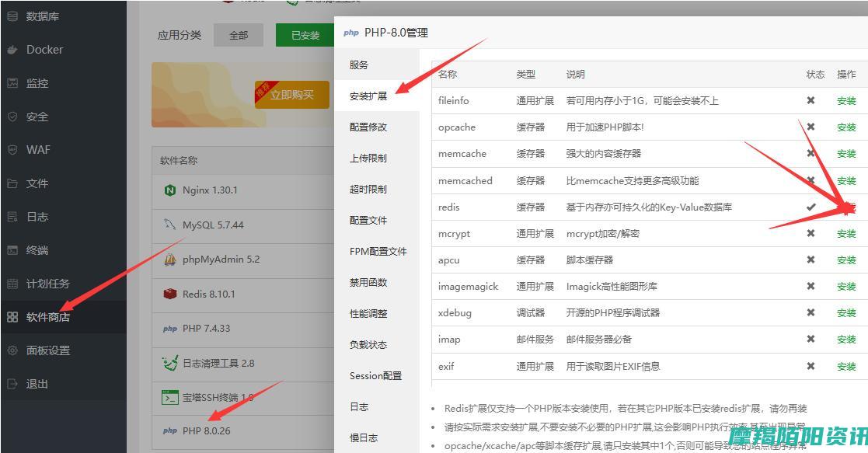Install the memcache extension

(x=846, y=154)
